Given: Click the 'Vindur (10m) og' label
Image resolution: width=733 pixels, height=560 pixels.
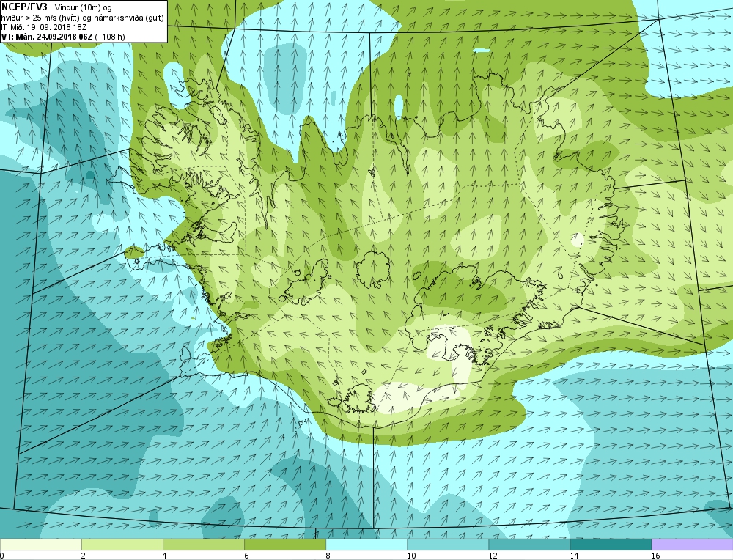Looking at the screenshot, I should tap(82, 8).
